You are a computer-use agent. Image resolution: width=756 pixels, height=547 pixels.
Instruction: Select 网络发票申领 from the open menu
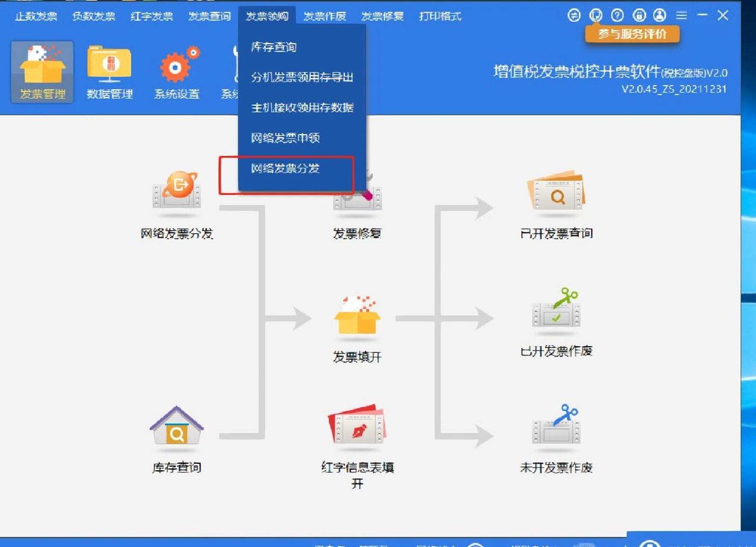[x=285, y=138]
